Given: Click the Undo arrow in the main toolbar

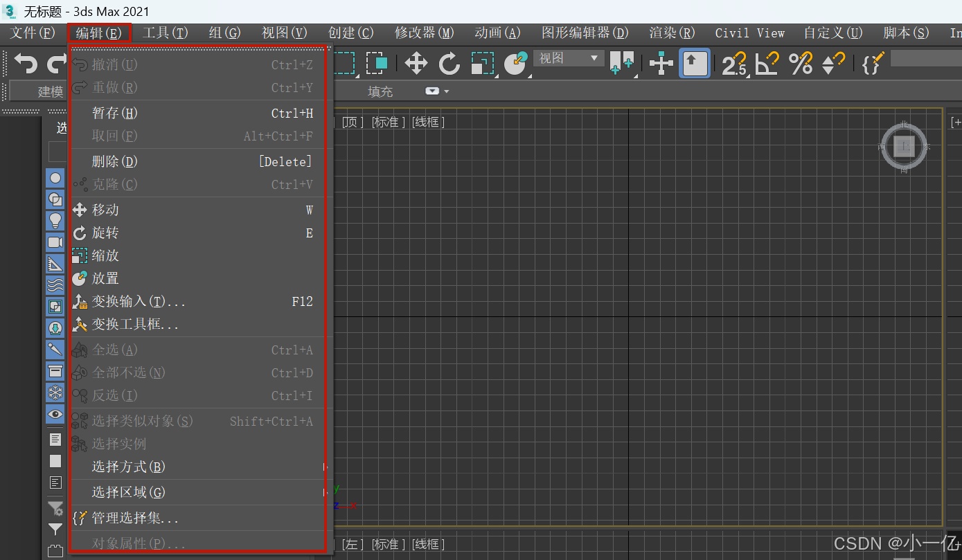Looking at the screenshot, I should coord(26,64).
